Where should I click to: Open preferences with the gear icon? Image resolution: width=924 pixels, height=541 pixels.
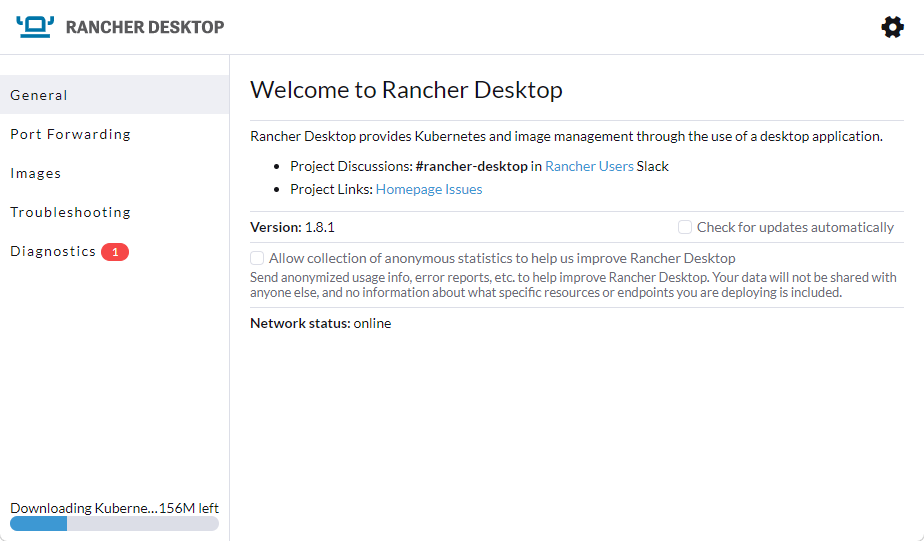point(892,27)
